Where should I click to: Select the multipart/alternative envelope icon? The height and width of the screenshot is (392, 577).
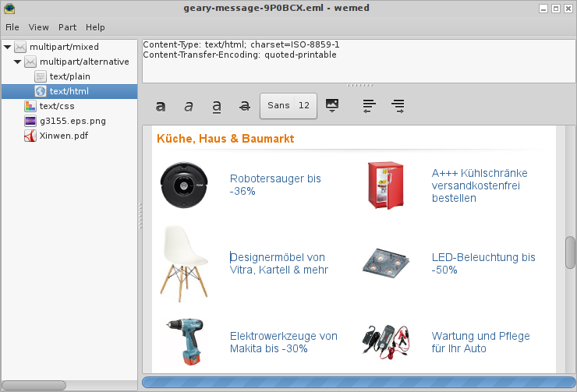point(30,62)
